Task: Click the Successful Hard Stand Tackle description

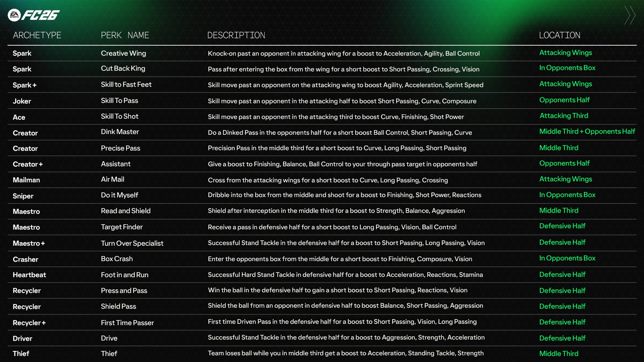Action: [x=345, y=275]
